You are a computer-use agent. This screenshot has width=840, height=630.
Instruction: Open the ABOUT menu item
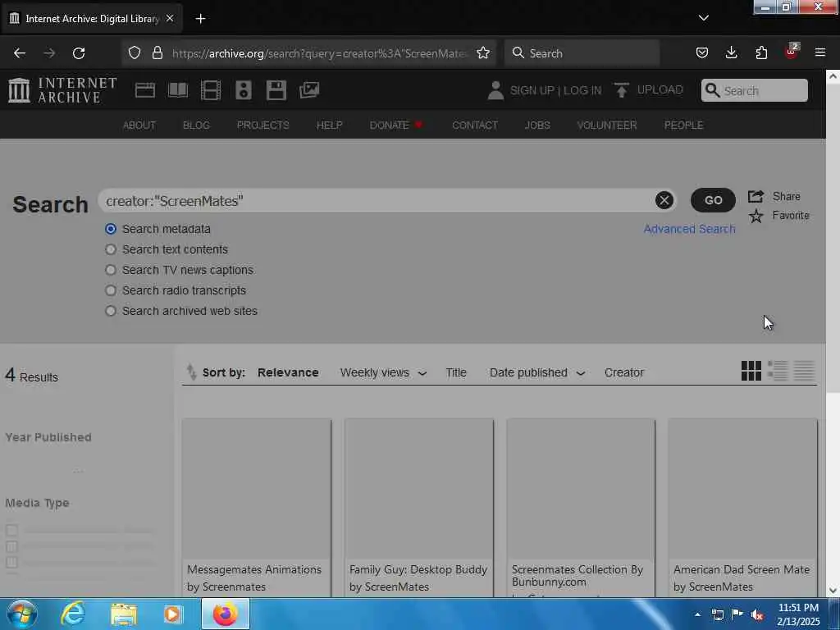(139, 126)
